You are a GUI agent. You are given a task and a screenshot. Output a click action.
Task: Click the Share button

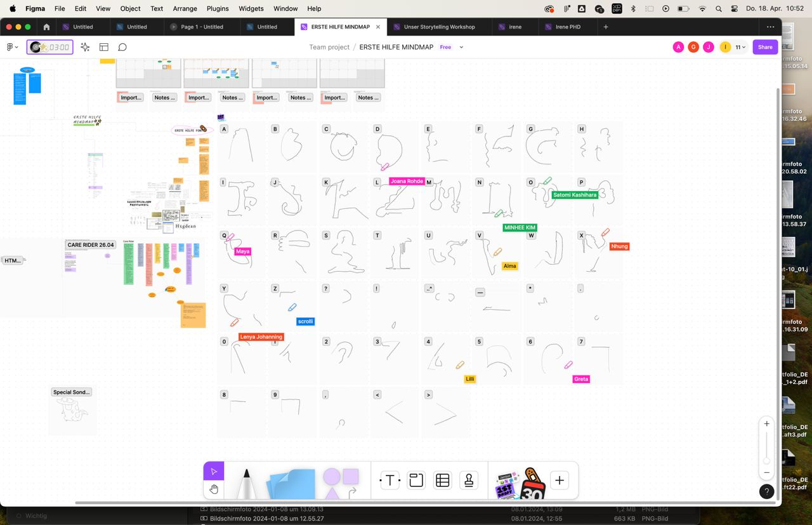(765, 47)
